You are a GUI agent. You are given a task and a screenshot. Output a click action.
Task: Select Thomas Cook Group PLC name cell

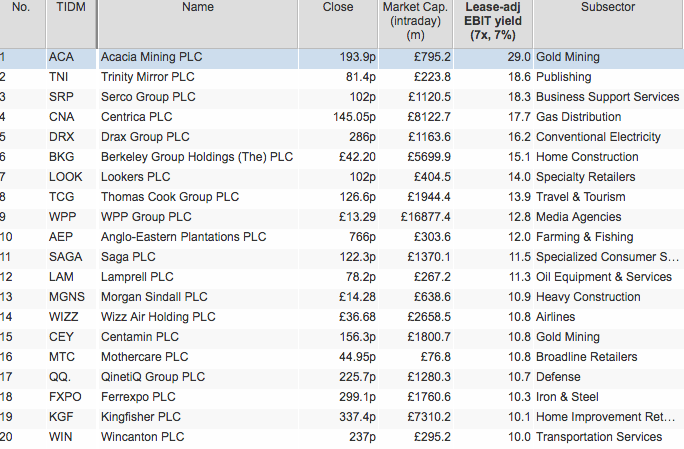(x=170, y=197)
